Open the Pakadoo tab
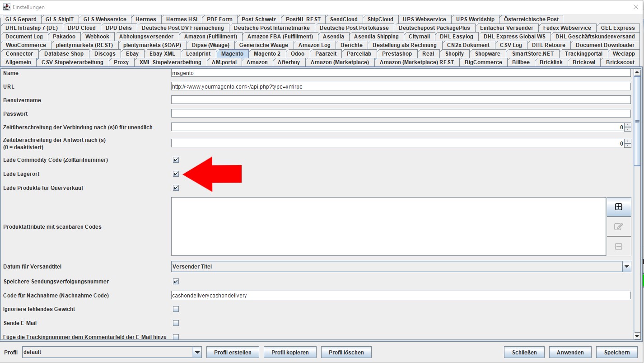The height and width of the screenshot is (363, 644). 64,37
